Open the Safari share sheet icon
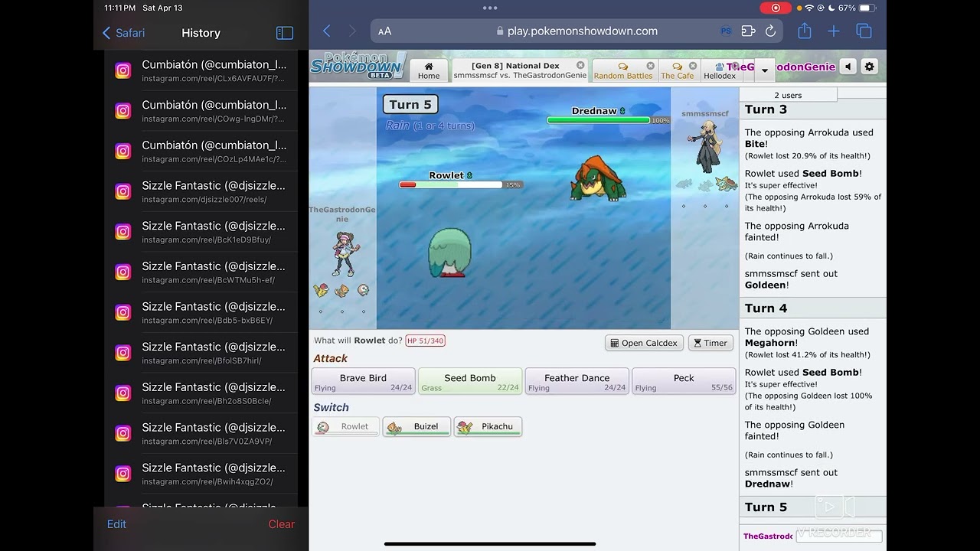 (x=804, y=31)
